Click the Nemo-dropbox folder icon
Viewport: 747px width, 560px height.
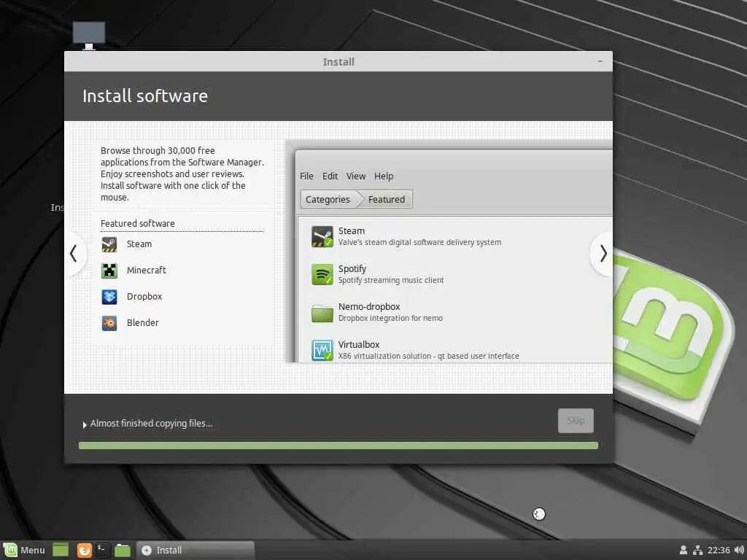(322, 312)
